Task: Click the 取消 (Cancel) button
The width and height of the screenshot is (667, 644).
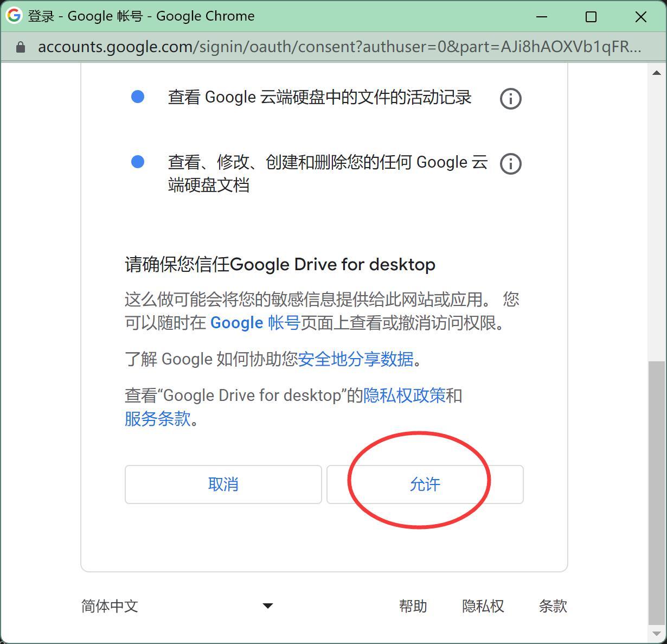Action: click(223, 484)
